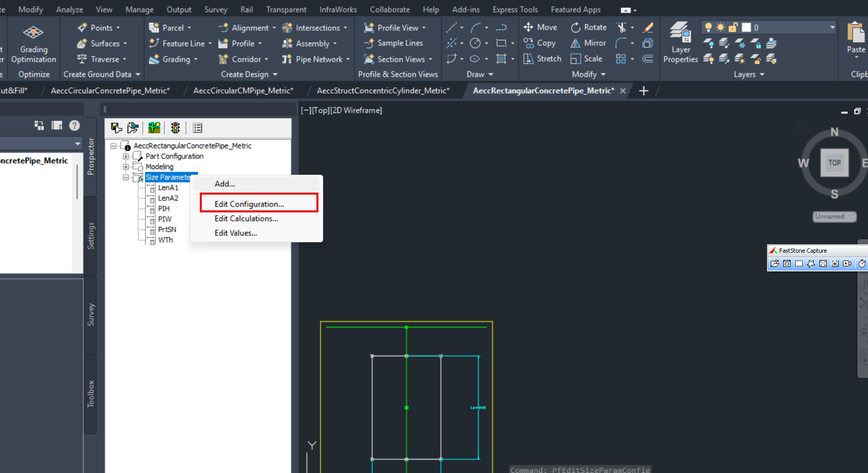Select the WTh size parameter

click(165, 240)
